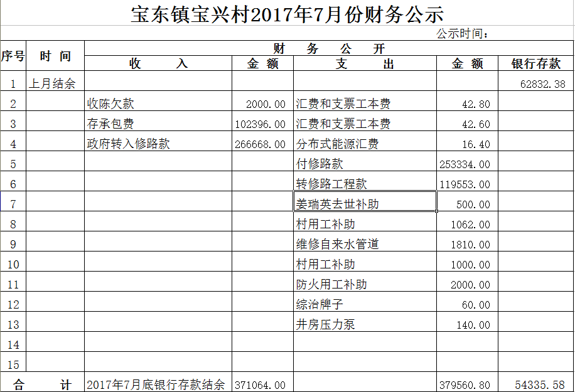The height and width of the screenshot is (392, 575).
Task: Click the 2000.00 amount beside 收陈欠款
Action: [x=262, y=101]
